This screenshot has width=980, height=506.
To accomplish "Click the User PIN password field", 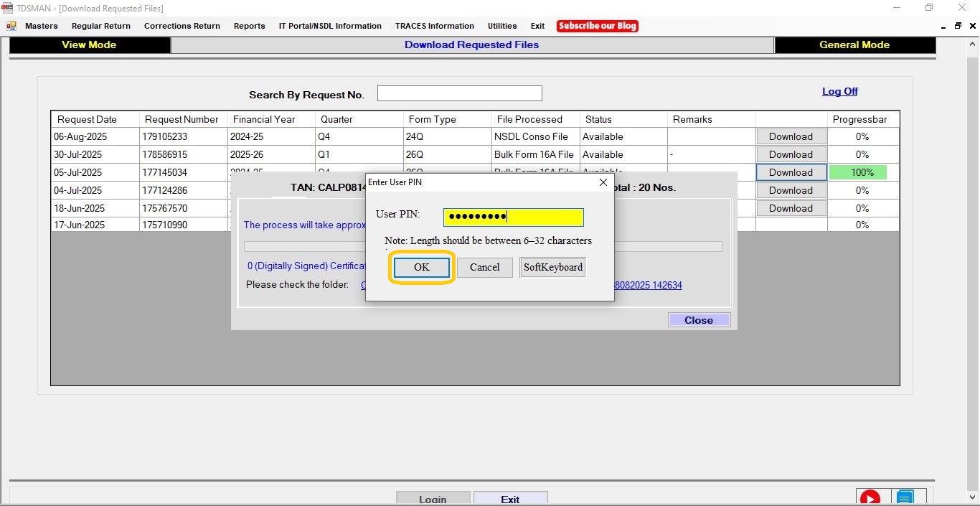I will coord(513,217).
